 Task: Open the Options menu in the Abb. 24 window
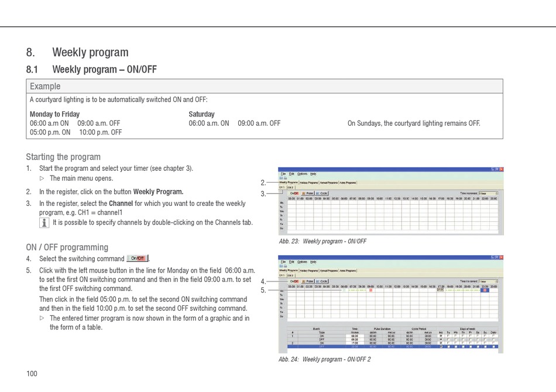coord(303,262)
